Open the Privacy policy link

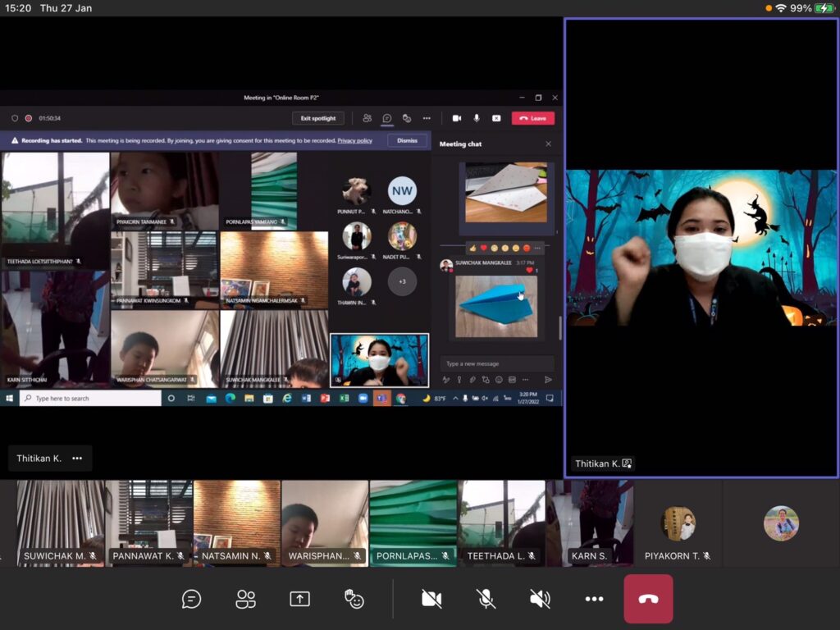(354, 140)
